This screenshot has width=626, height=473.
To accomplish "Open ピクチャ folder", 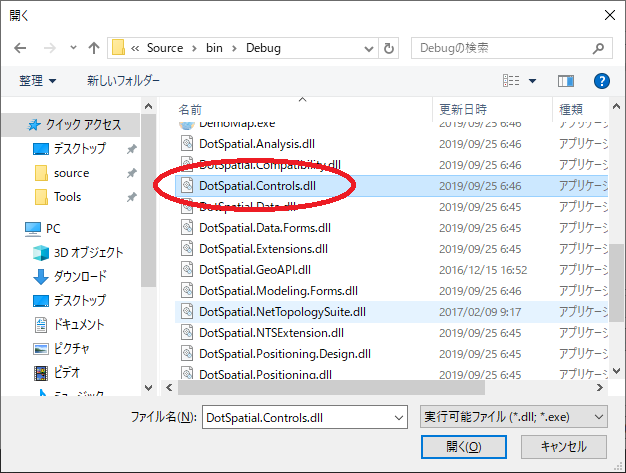I will [71, 348].
